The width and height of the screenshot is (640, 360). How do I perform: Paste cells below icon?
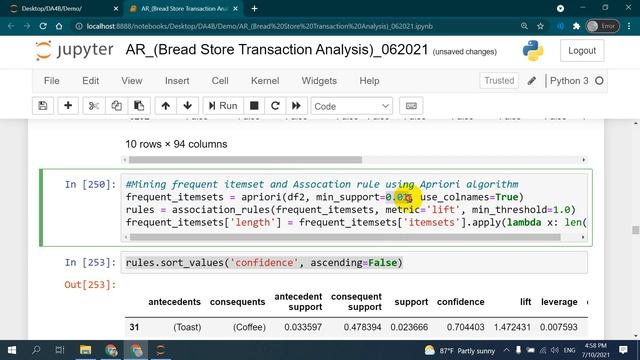click(139, 106)
